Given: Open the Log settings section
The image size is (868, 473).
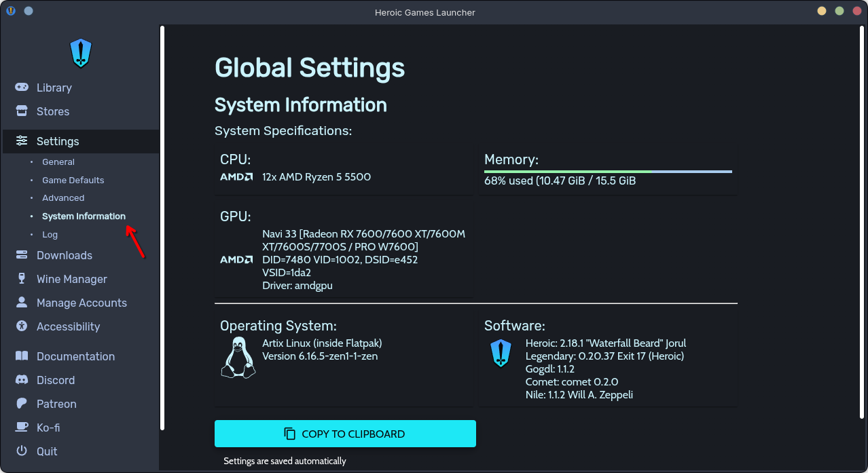Looking at the screenshot, I should pos(50,235).
